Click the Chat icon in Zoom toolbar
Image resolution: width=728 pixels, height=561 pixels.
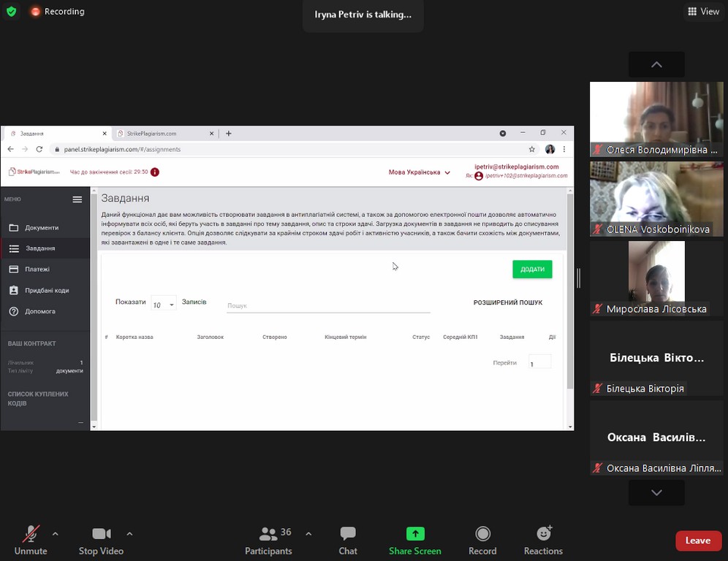348,535
